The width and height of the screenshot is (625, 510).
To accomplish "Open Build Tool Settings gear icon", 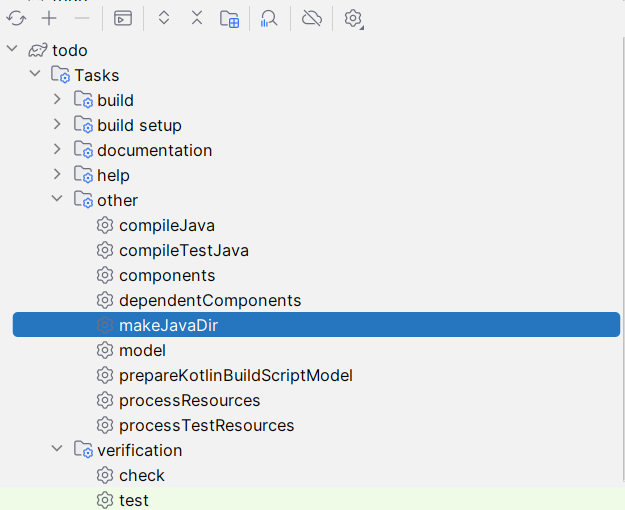I will click(353, 18).
